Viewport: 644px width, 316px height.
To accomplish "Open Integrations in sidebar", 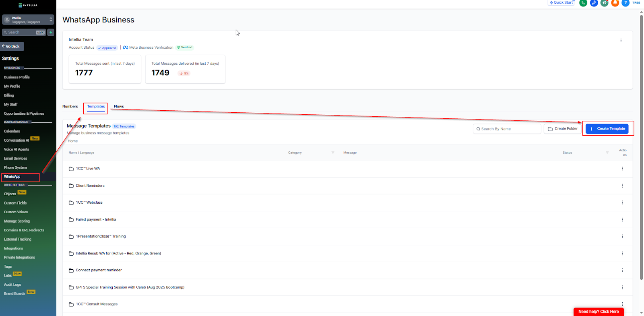I will coord(13,248).
